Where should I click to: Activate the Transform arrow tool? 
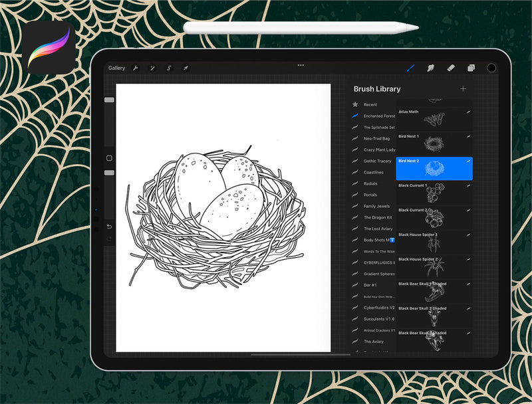pyautogui.click(x=186, y=68)
